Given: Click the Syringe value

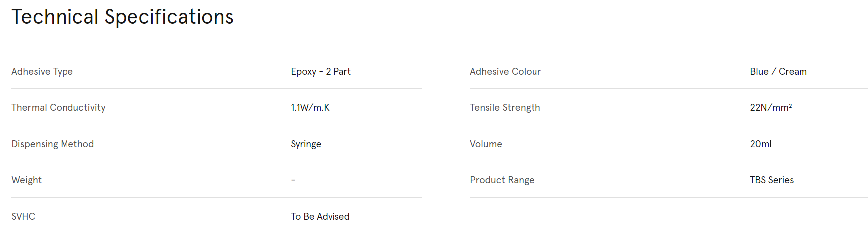Looking at the screenshot, I should click(306, 144).
